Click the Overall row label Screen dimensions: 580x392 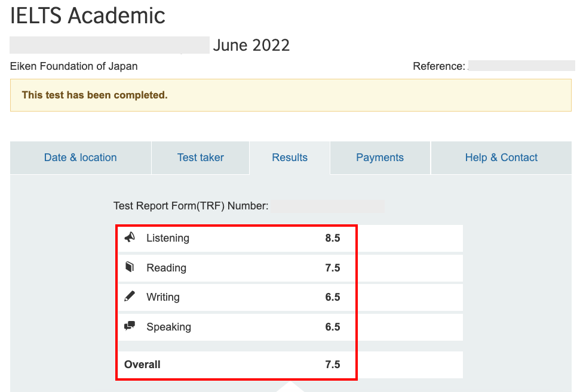142,365
